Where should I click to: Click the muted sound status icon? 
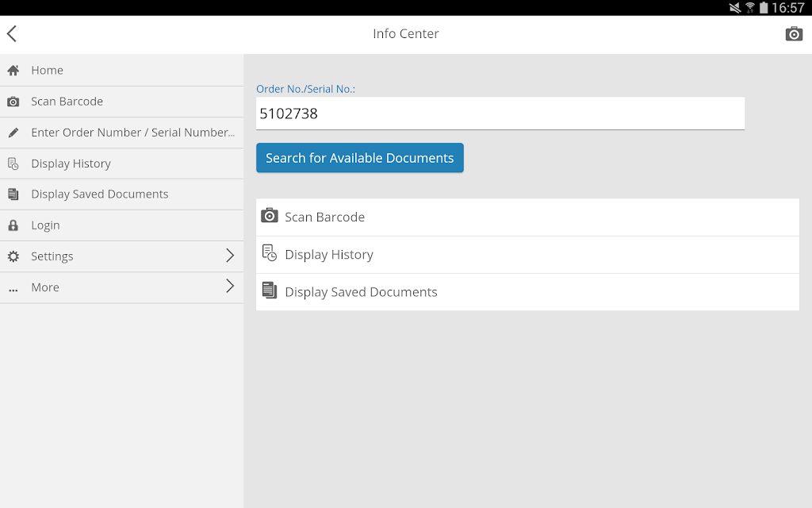pos(735,8)
